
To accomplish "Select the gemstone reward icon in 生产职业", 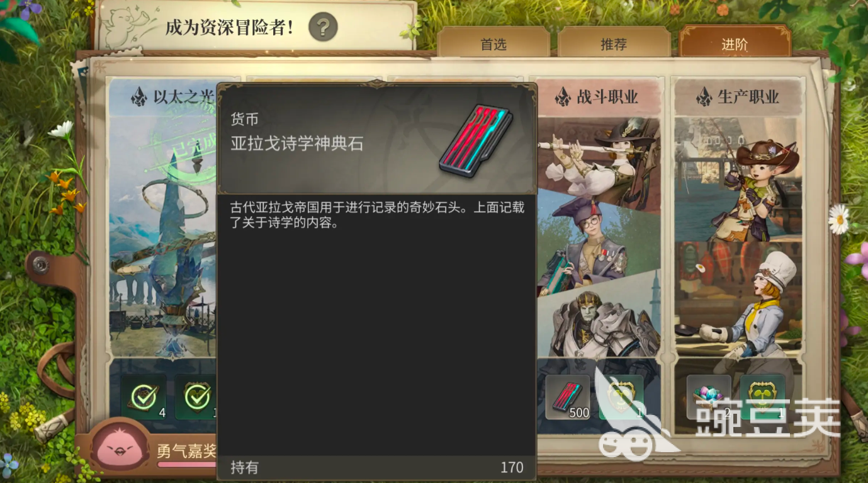I will (709, 397).
